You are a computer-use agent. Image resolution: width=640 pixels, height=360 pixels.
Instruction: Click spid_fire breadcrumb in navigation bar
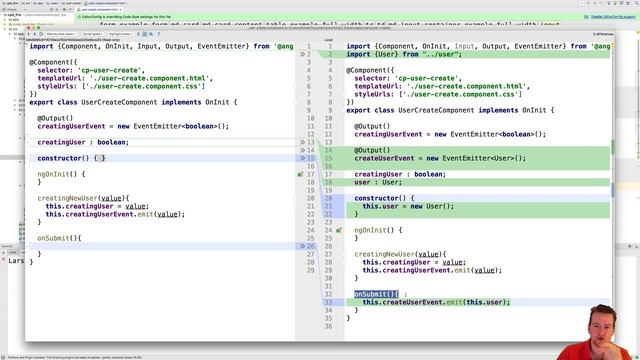(x=10, y=3)
